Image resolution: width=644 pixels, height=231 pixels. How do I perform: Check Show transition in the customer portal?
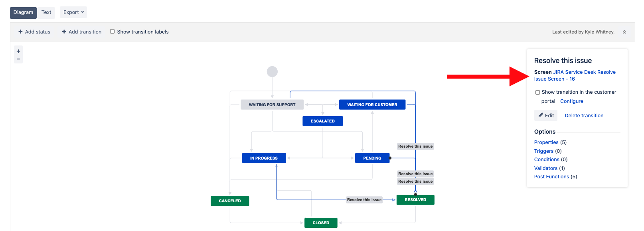(x=538, y=92)
